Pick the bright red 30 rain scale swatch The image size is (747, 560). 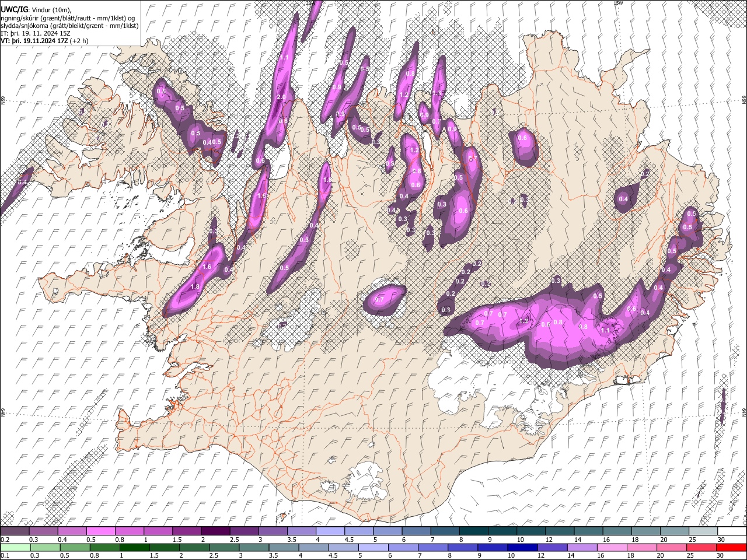point(731,547)
